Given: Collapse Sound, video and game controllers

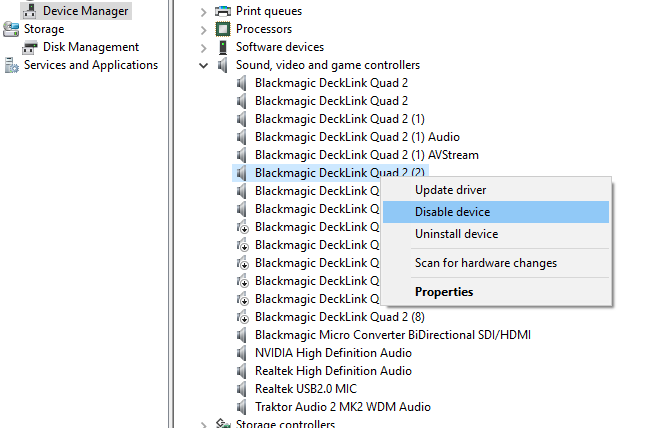Looking at the screenshot, I should [203, 65].
